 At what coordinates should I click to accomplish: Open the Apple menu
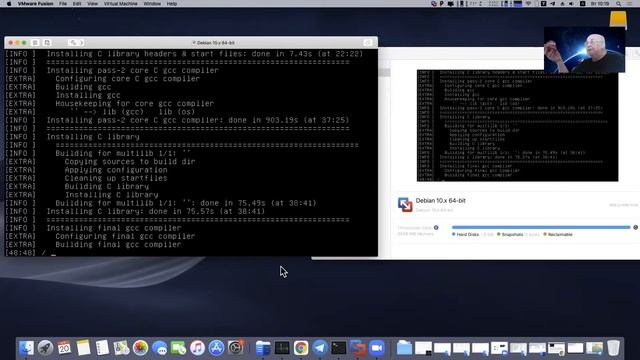point(9,4)
